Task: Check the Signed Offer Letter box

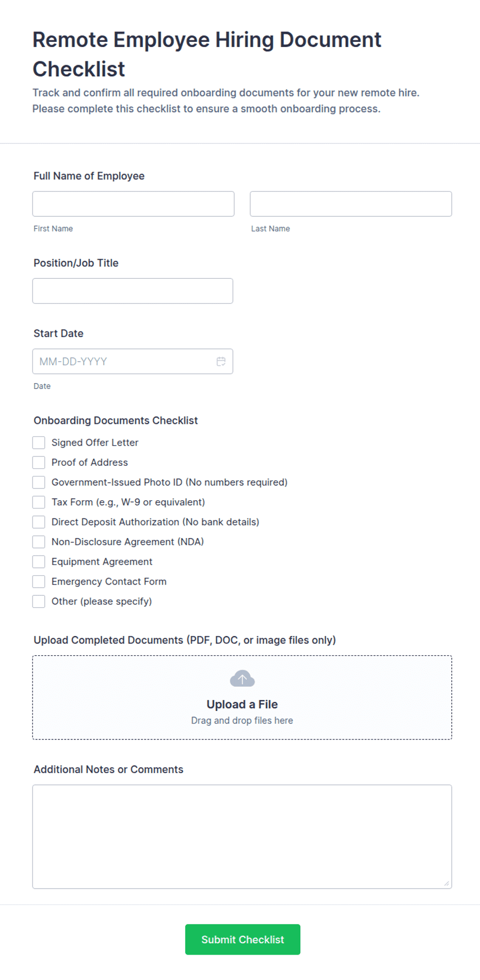Action: [39, 442]
